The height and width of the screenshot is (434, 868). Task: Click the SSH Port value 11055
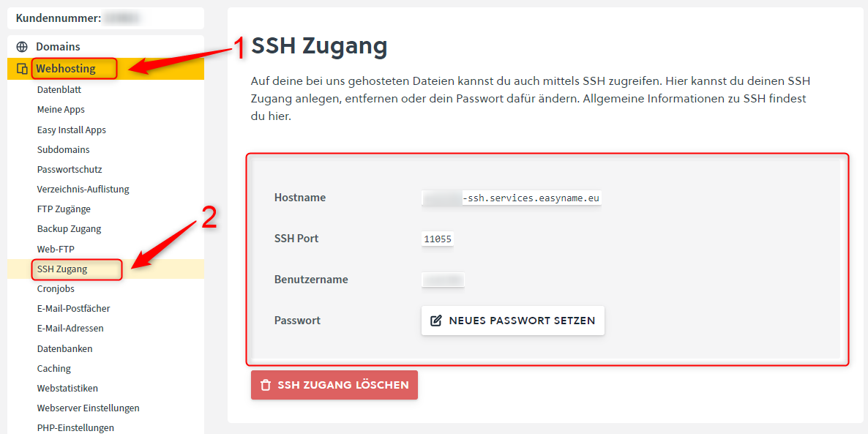coord(438,240)
